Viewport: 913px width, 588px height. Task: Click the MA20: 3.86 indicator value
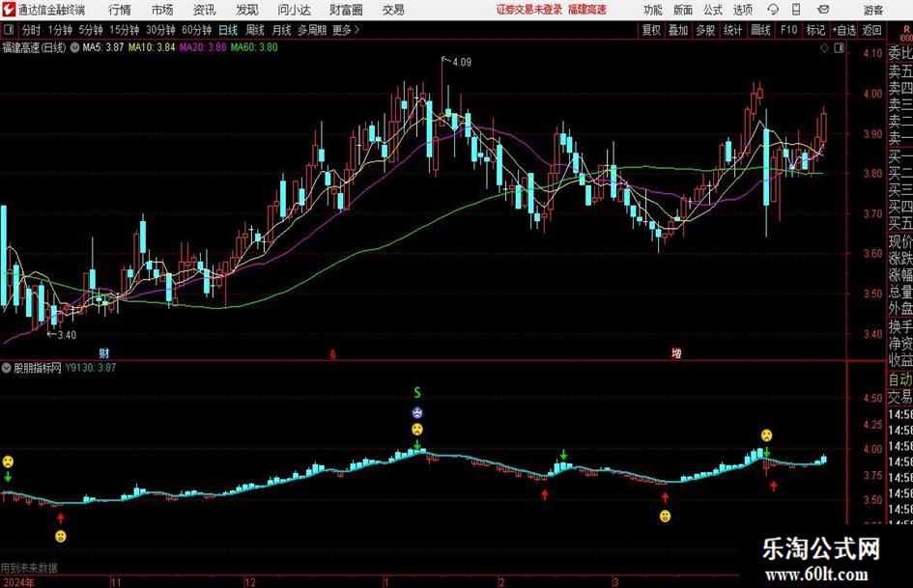point(203,47)
